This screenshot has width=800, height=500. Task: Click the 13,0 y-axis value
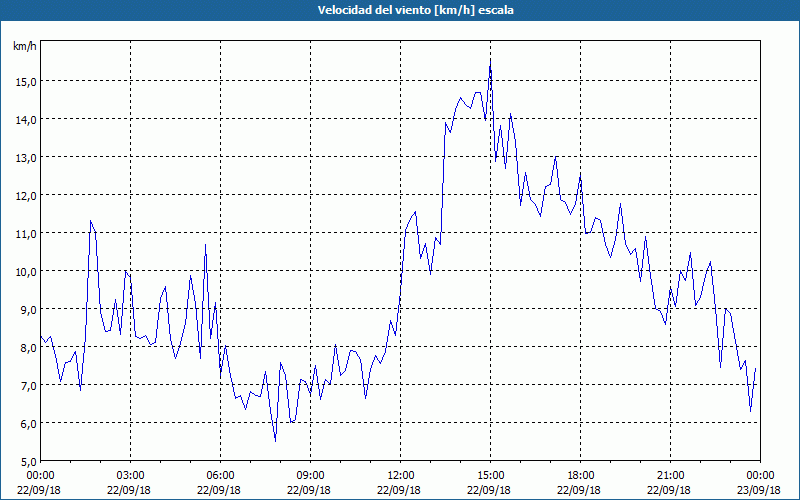26,157
